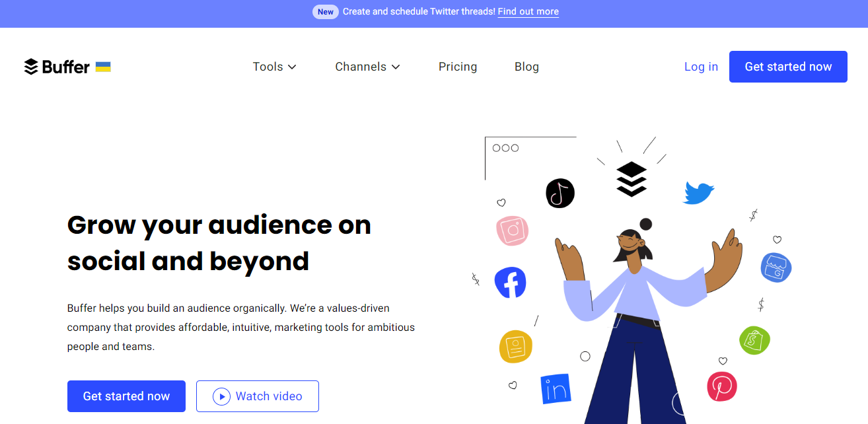Click the Google Business storefront icon
This screenshot has height=424, width=868.
776,267
